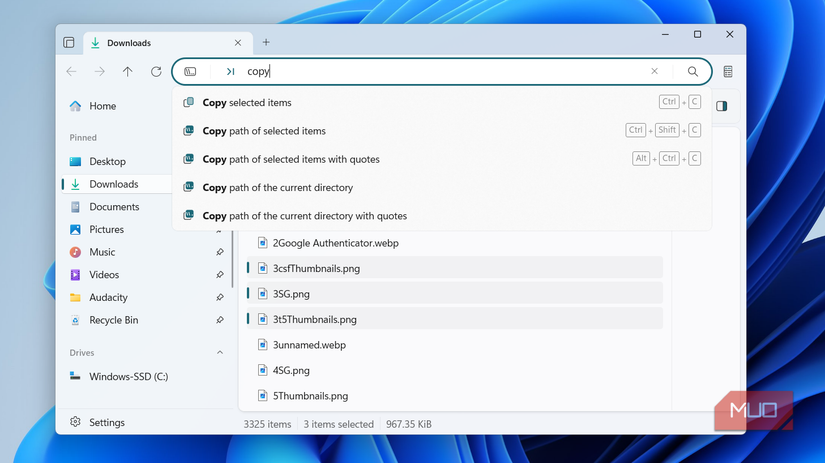Toggle pin for Recycle Bin in sidebar
Screen dimensions: 825x463
click(x=220, y=320)
